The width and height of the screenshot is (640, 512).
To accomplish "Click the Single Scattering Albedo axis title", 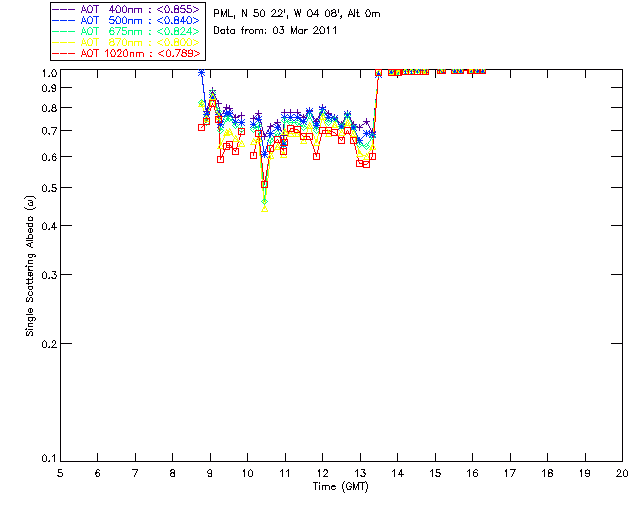I will tap(30, 266).
